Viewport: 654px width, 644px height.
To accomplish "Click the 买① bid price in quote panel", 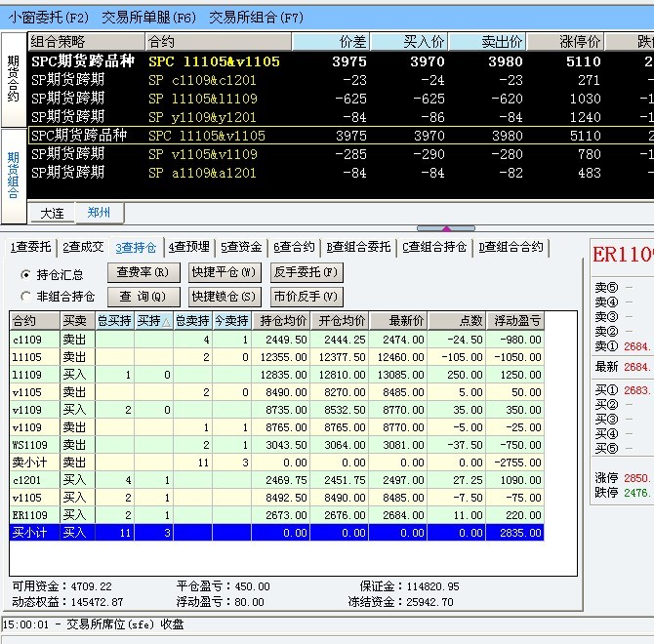I will tap(637, 390).
